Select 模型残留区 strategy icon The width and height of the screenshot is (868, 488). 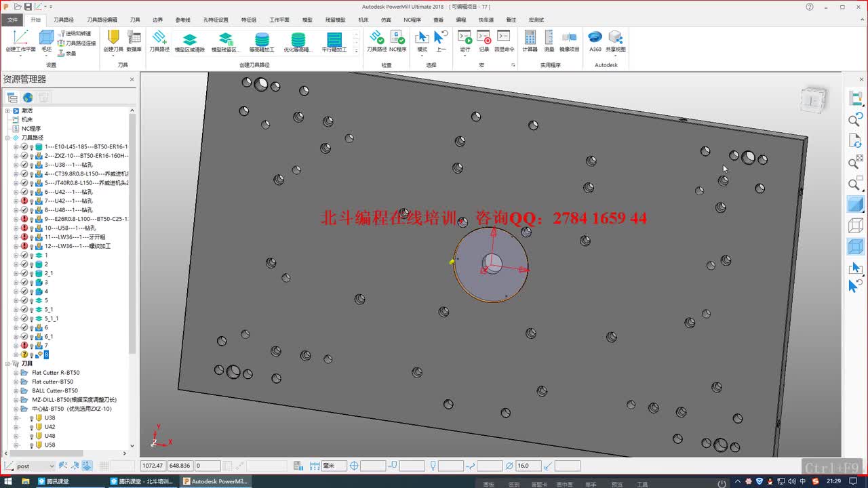226,40
